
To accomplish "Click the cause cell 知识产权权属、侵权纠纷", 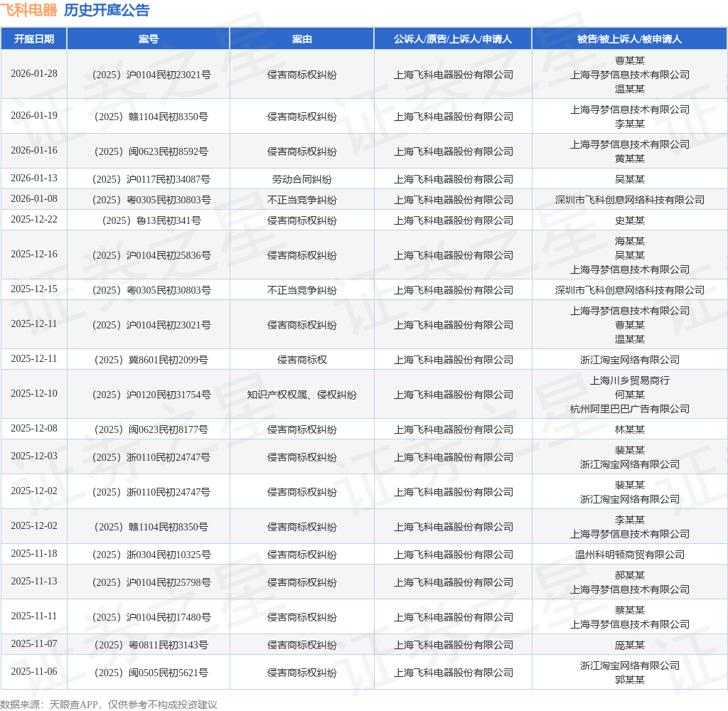I will tap(301, 395).
